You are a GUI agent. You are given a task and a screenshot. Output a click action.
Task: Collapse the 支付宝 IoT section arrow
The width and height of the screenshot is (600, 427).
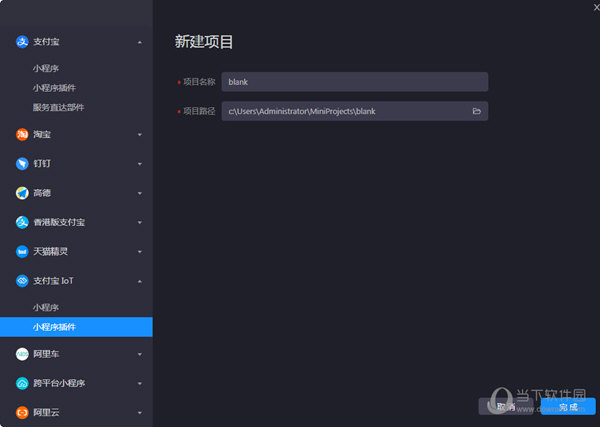point(140,281)
